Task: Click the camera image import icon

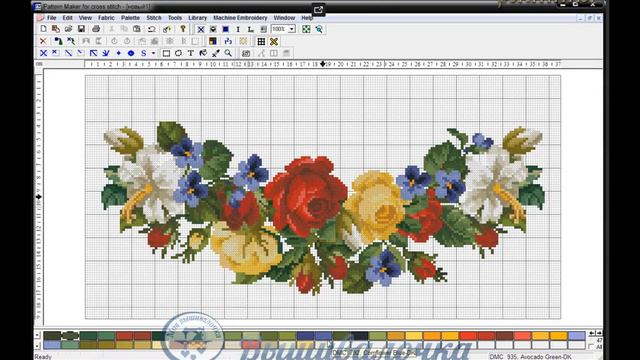Action: click(x=246, y=53)
